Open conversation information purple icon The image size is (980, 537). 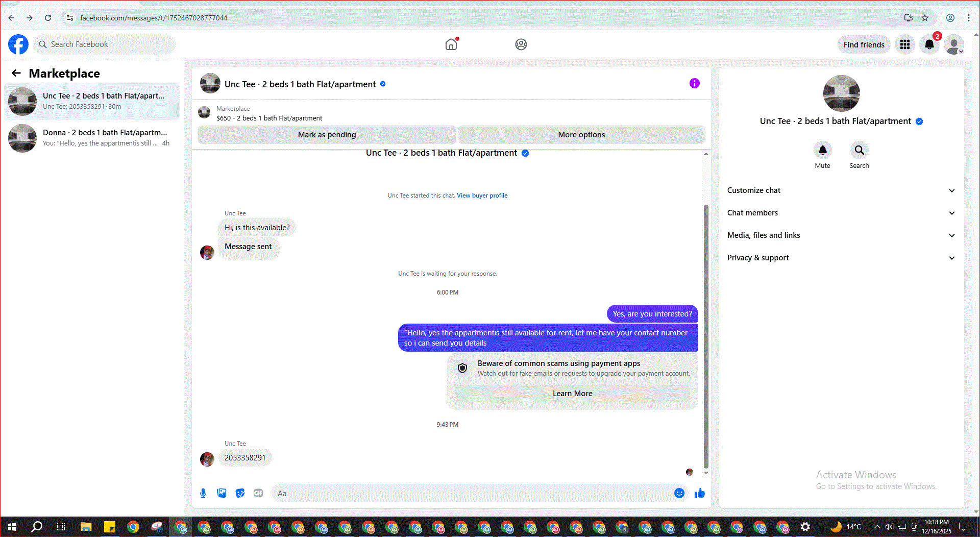coord(694,83)
